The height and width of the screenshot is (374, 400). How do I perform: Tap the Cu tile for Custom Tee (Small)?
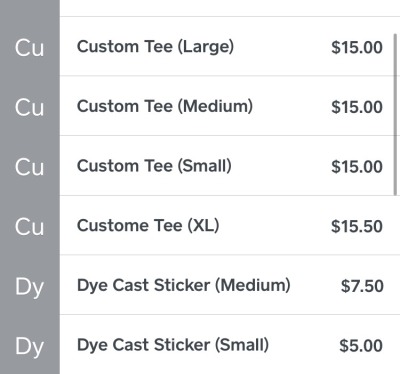(30, 165)
